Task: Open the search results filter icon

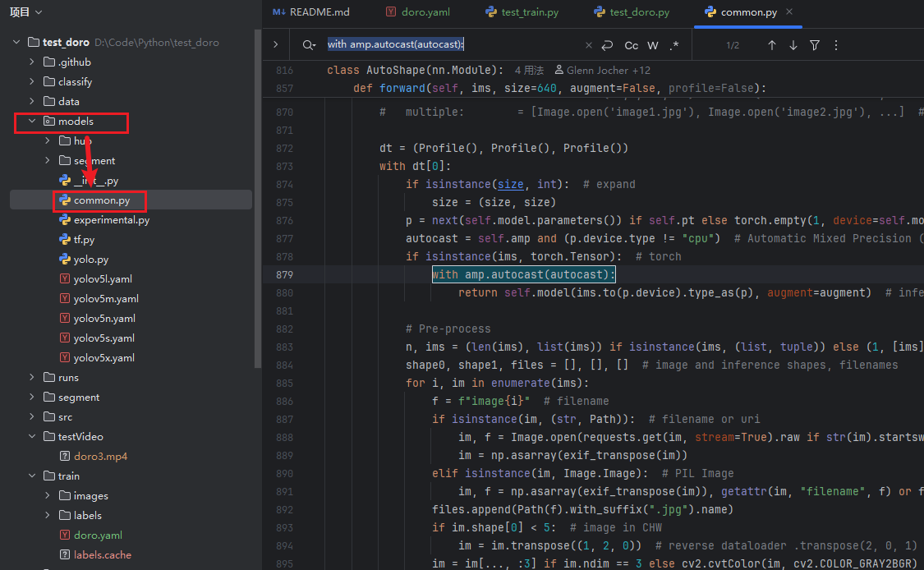Action: [815, 45]
